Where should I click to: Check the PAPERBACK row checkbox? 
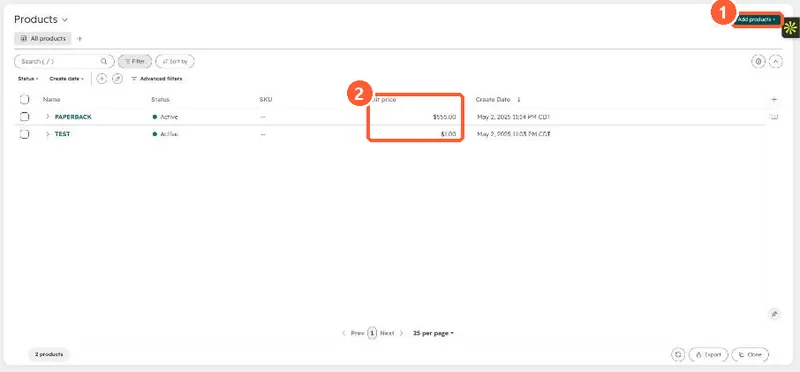(x=24, y=117)
